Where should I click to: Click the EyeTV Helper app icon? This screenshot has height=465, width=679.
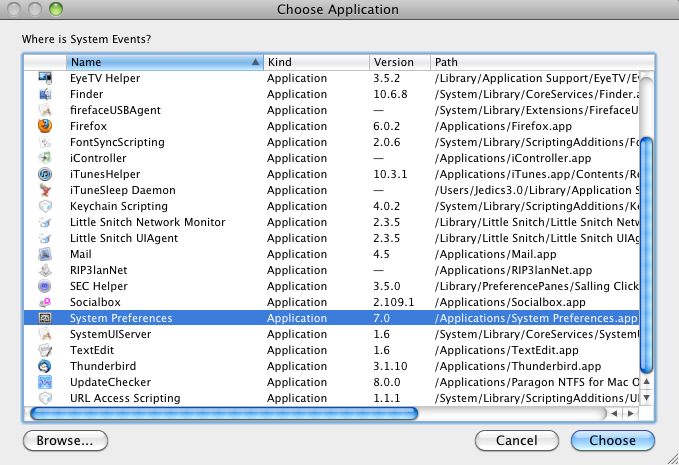45,78
